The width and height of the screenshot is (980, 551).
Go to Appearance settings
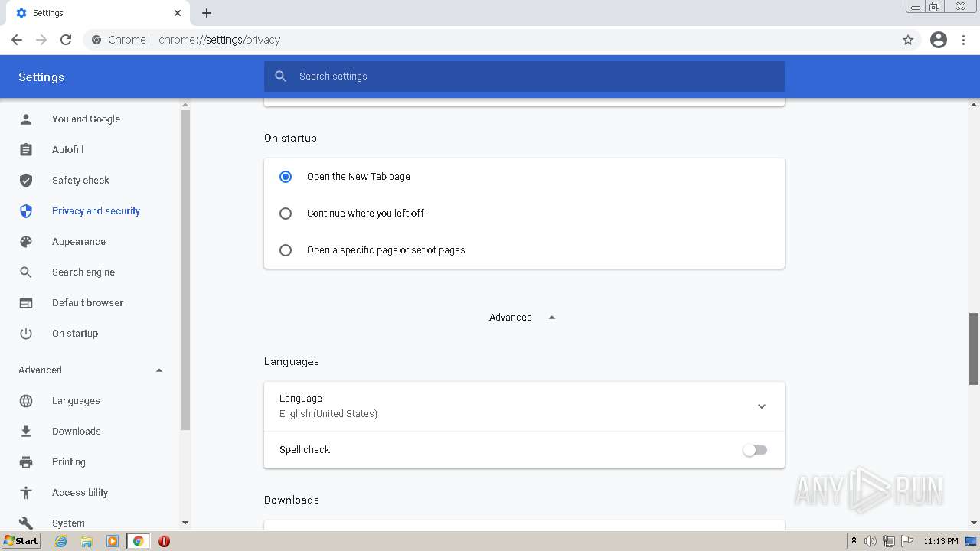click(79, 241)
